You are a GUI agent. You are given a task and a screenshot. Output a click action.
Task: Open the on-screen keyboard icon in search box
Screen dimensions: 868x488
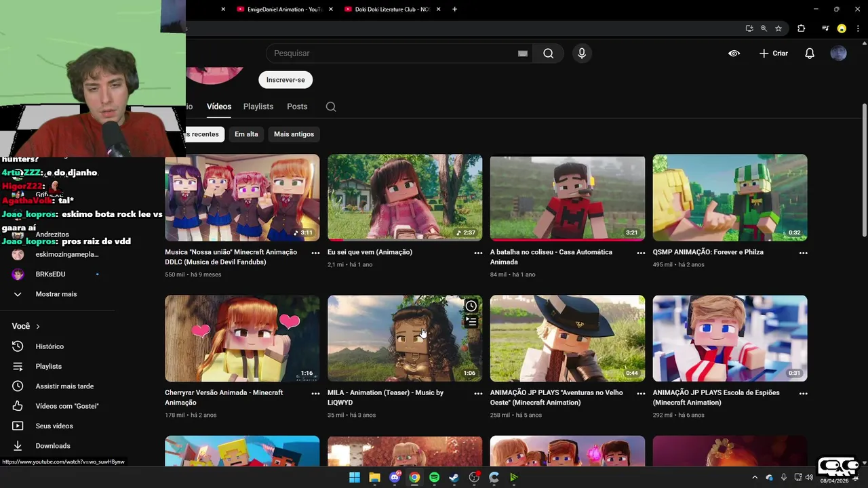pos(523,54)
